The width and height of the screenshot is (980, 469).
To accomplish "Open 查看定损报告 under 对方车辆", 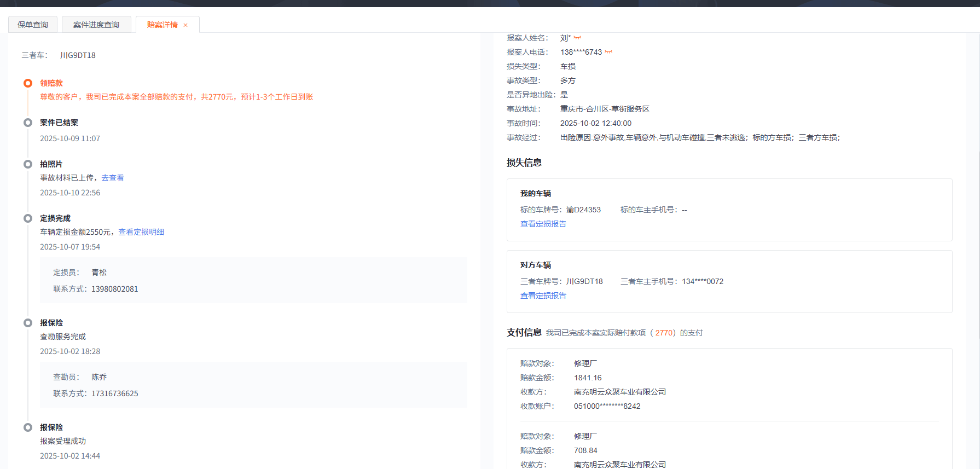I will [543, 296].
